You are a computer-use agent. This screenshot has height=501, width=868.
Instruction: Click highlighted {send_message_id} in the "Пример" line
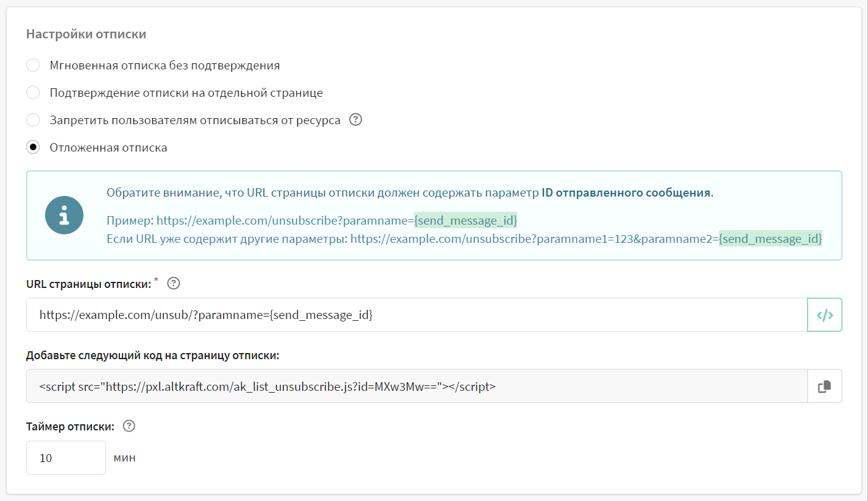(x=465, y=220)
